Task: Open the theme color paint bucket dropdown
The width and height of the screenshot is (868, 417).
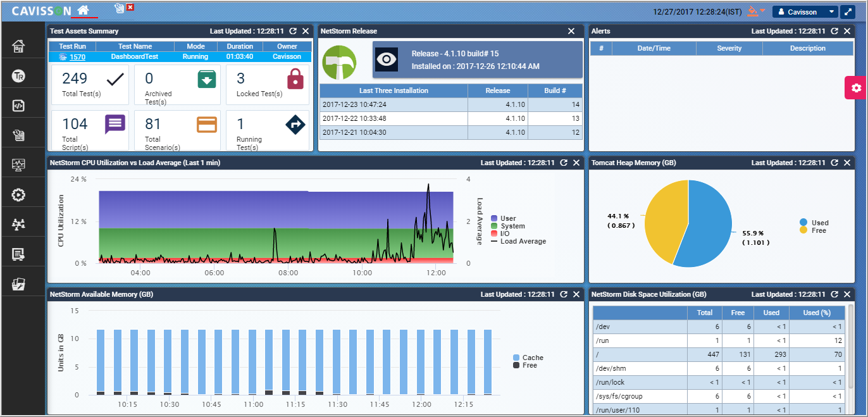Action: [756, 11]
